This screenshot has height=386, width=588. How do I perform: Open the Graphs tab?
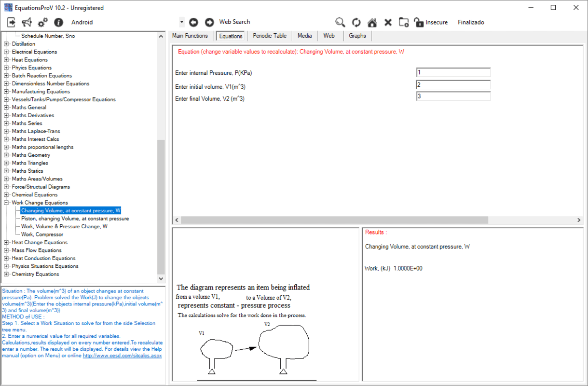click(357, 36)
